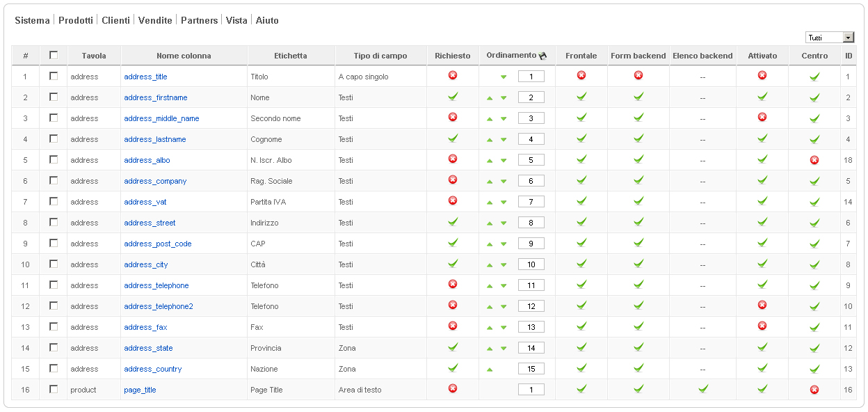Viewport: 868px width, 412px height.
Task: Toggle Attivato red icon for address_fax
Action: click(x=762, y=326)
